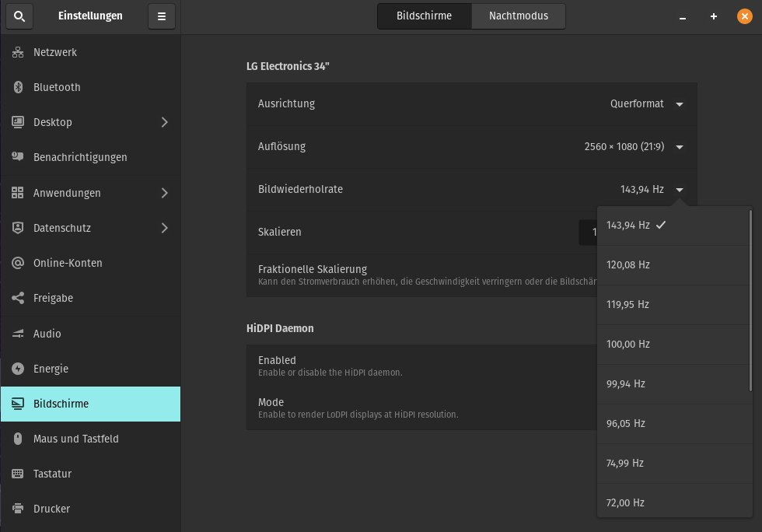Click the search icon in settings header
Screen dimensions: 762x532
[x=19, y=16]
